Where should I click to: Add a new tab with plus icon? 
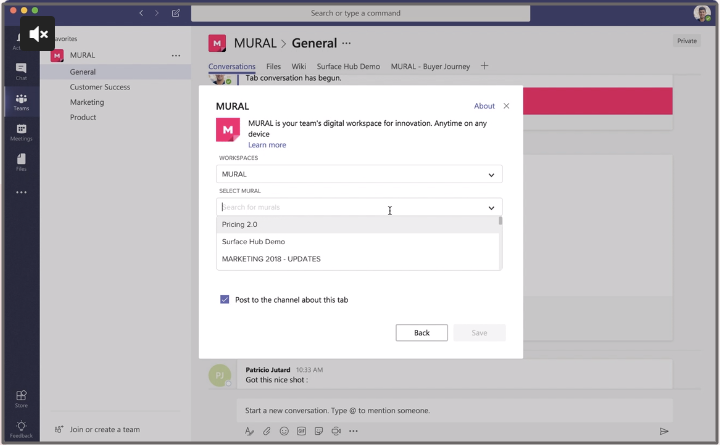point(485,66)
